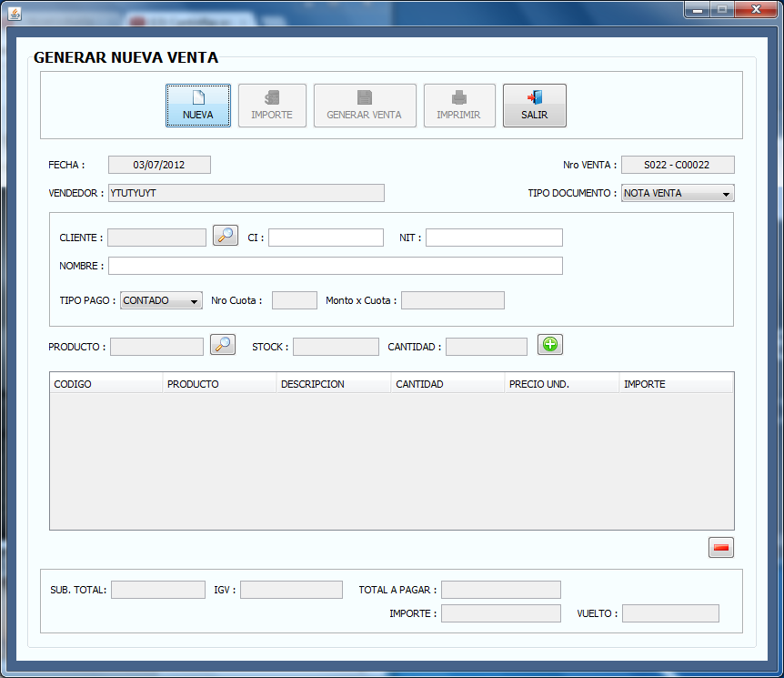Click the FECHA field showing 03/07/2012
This screenshot has width=784, height=678.
(159, 165)
